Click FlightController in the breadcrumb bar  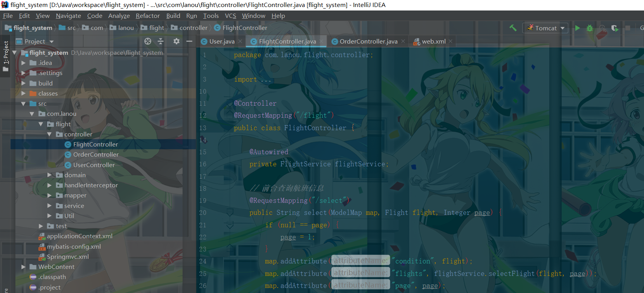[241, 28]
